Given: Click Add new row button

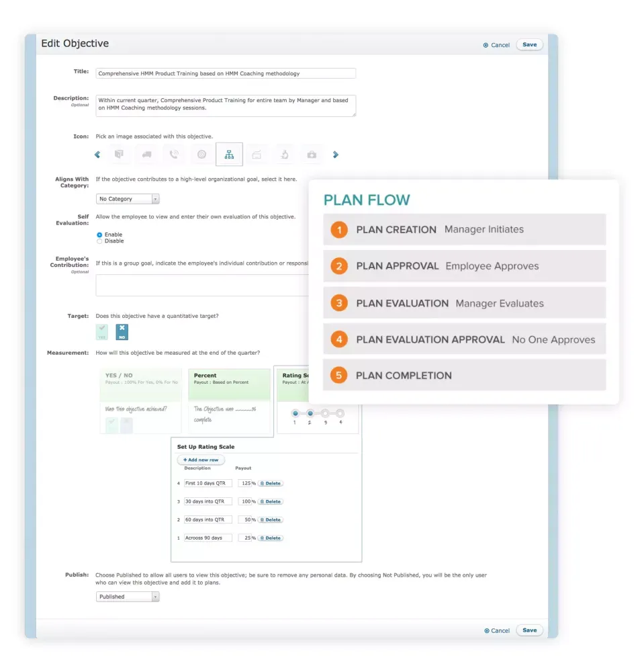Looking at the screenshot, I should [x=201, y=460].
